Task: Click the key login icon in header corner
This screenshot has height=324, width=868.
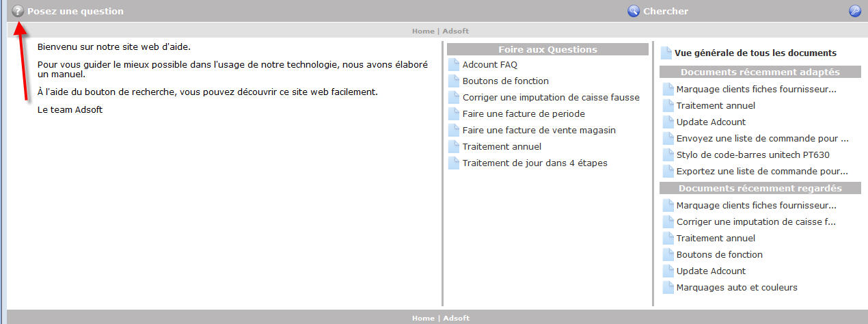Action: coord(855,11)
